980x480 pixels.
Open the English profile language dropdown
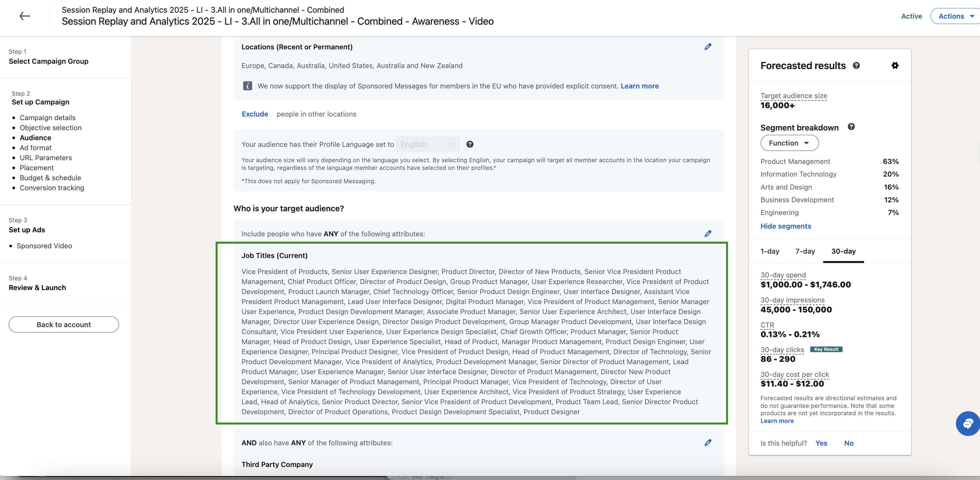coord(427,144)
